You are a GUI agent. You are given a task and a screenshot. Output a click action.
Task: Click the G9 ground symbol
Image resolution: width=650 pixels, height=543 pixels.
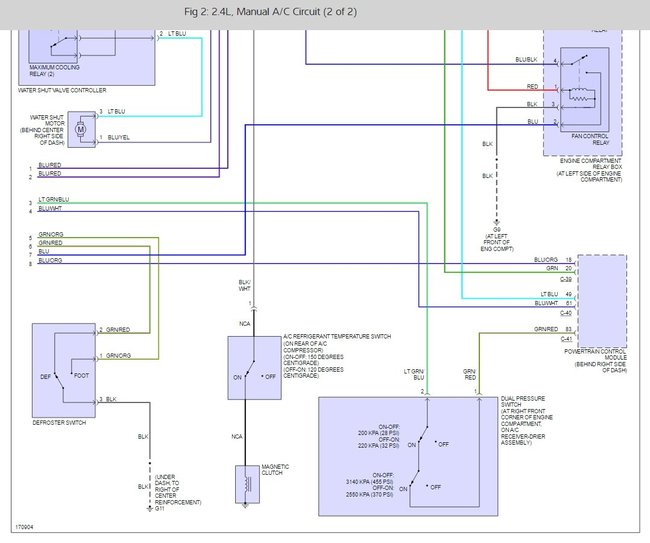coord(497,223)
